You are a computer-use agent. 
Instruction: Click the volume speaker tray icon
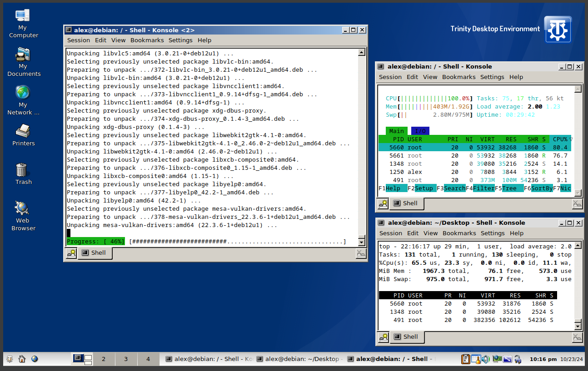pos(485,359)
